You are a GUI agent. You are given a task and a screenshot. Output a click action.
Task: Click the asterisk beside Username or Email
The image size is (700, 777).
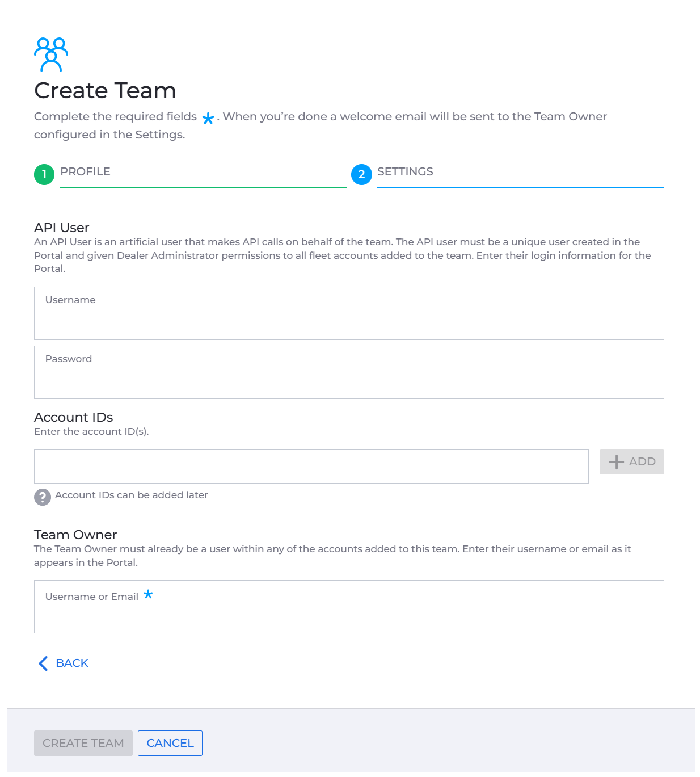(148, 594)
